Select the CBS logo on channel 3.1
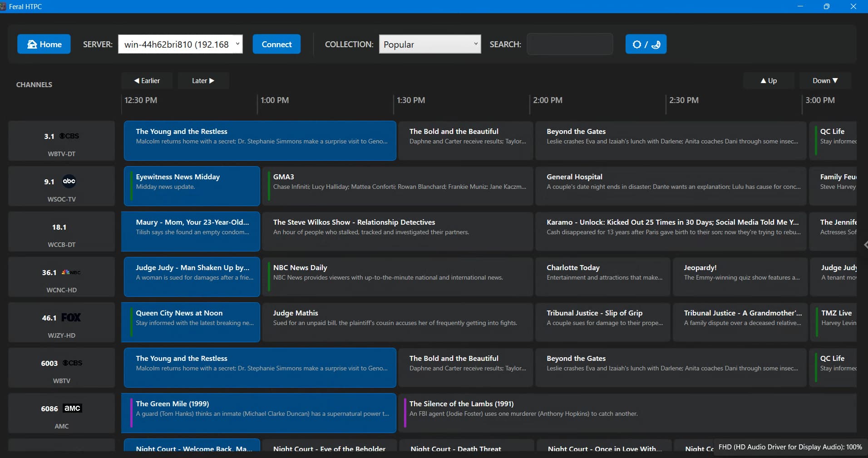Screen dimensions: 868x458 coord(69,136)
